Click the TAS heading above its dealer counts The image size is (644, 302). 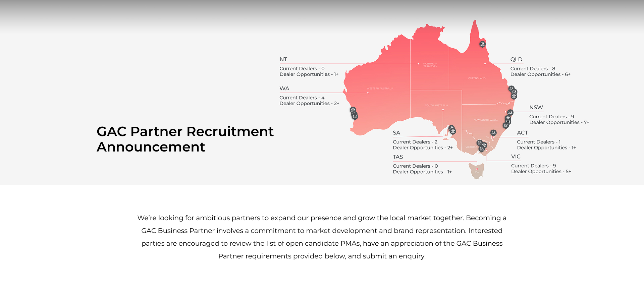point(398,157)
